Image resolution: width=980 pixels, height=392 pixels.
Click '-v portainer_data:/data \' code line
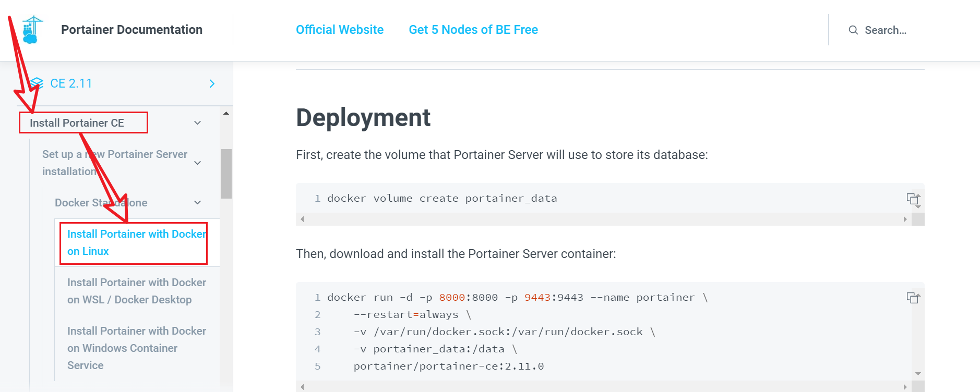tap(435, 349)
